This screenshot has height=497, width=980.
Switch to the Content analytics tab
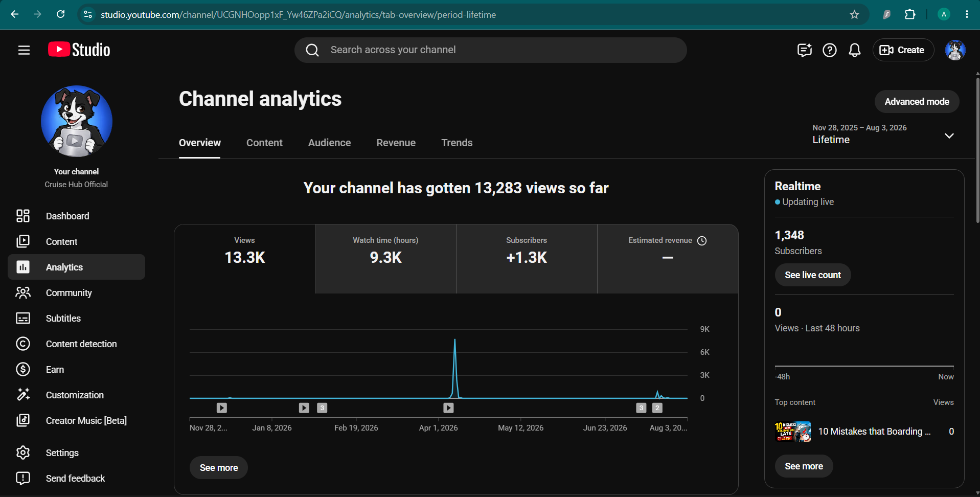[264, 143]
